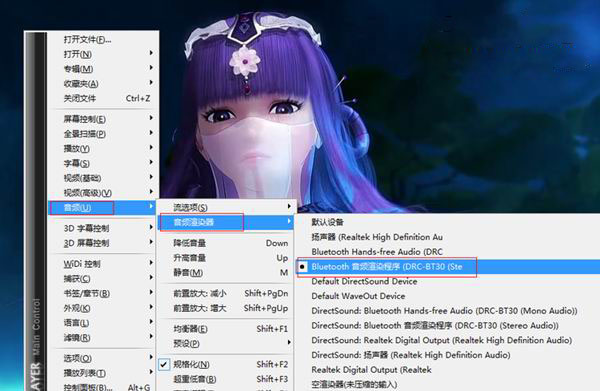The height and width of the screenshot is (391, 600).
Task: Select Realtek Digital Output (Realtek renderer
Action: pyautogui.click(x=448, y=370)
